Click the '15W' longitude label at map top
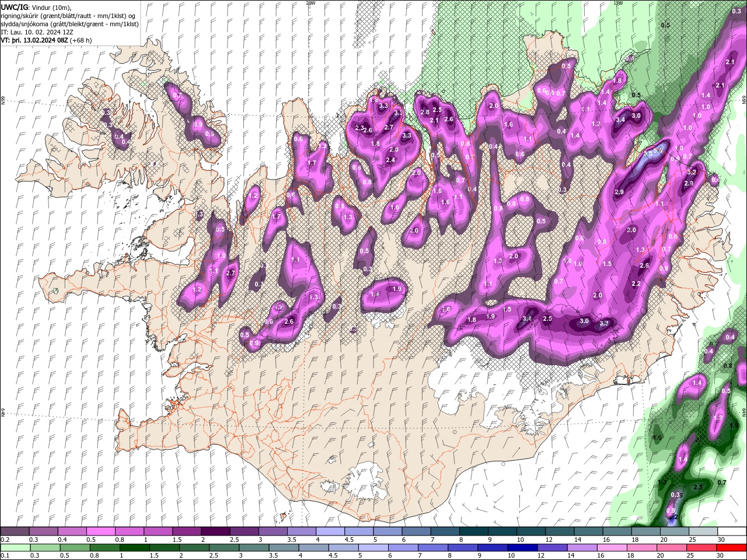 pyautogui.click(x=618, y=3)
